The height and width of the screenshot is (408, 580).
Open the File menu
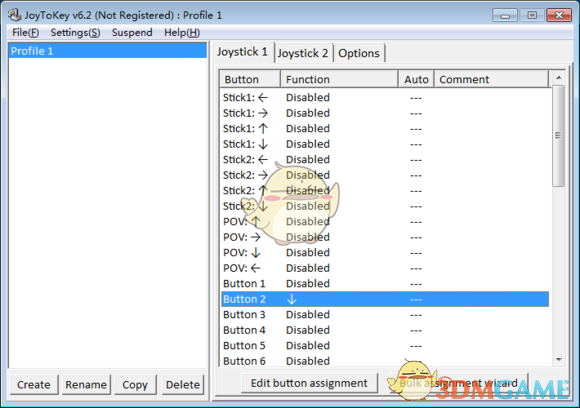click(x=25, y=33)
